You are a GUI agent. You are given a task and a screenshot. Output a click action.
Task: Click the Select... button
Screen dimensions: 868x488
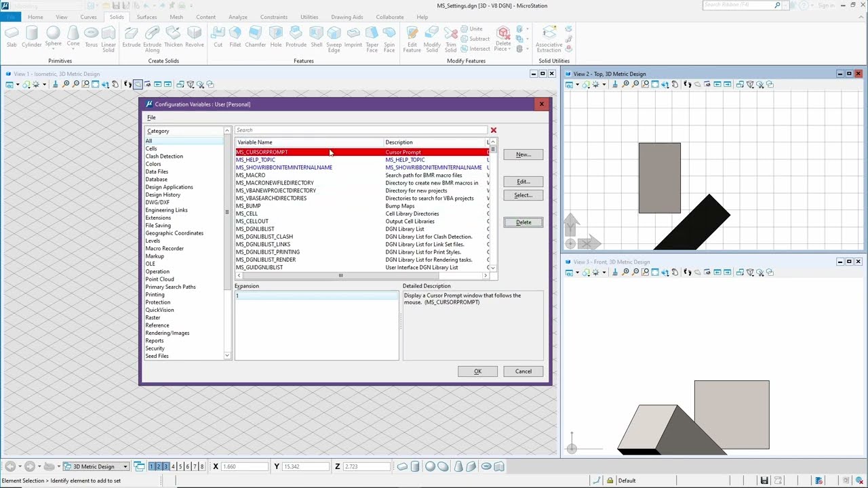coord(523,195)
